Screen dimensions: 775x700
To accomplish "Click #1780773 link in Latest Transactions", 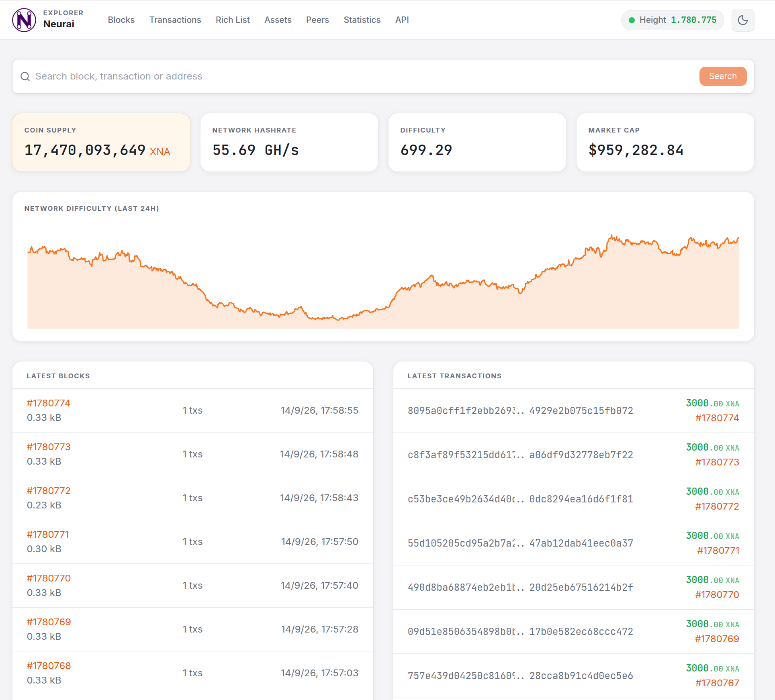I will [x=717, y=462].
